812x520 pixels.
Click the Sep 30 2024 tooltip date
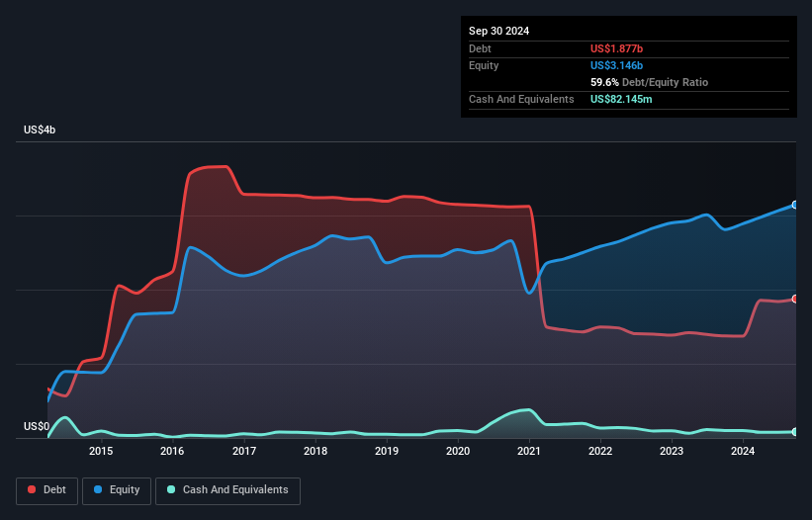499,31
